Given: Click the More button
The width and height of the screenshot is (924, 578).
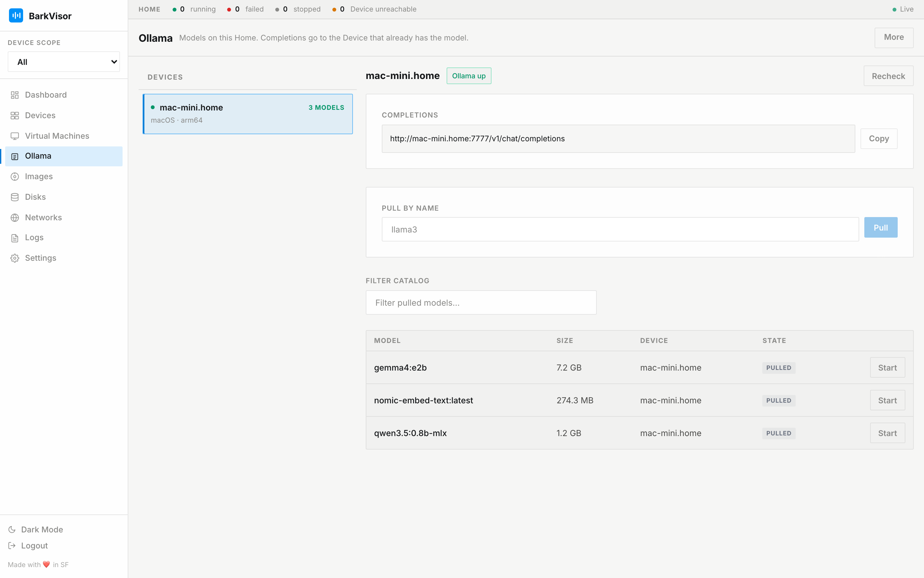Looking at the screenshot, I should (894, 38).
